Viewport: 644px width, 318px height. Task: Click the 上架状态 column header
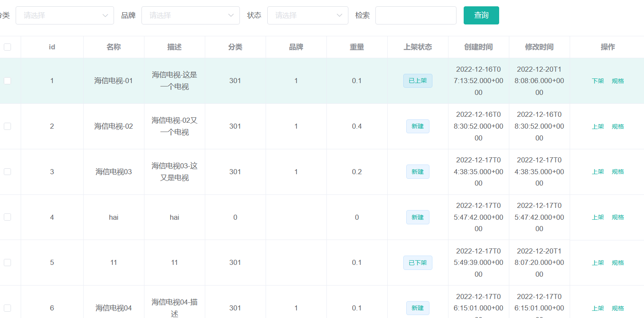tap(418, 47)
